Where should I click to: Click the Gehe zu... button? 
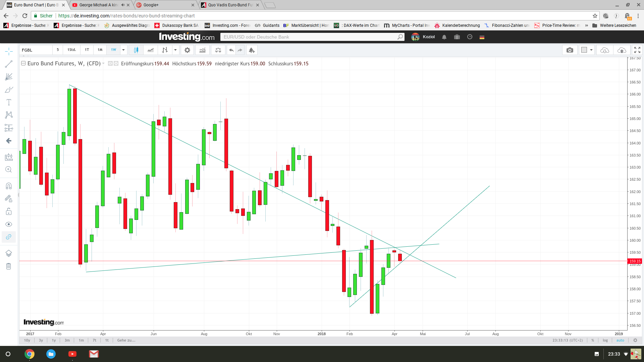coord(125,340)
